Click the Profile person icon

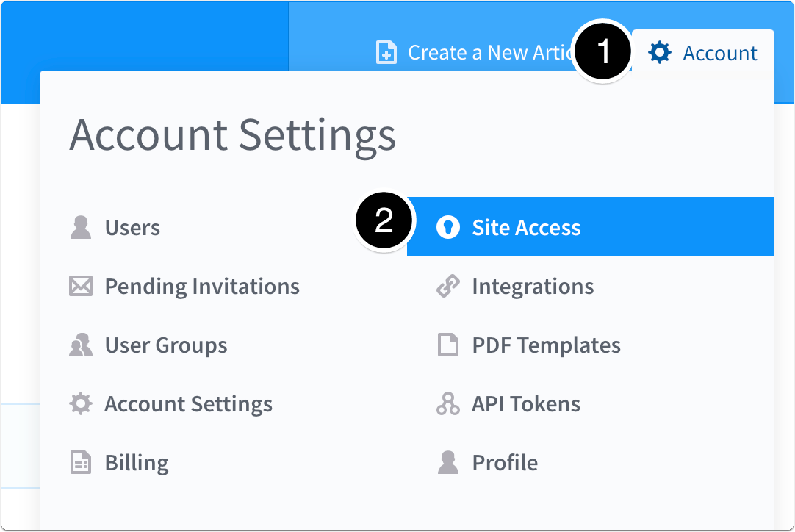point(448,462)
